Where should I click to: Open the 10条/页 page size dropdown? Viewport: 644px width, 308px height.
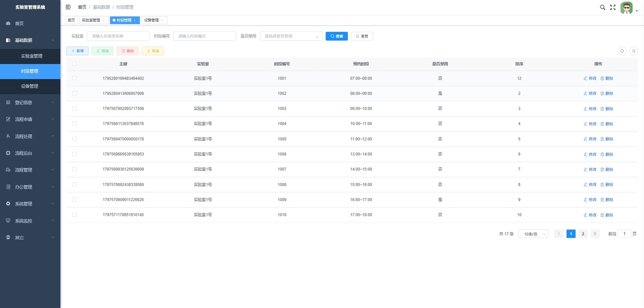coord(533,234)
